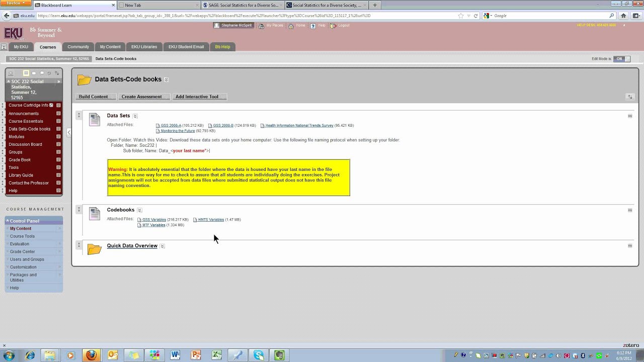Open the My Places icon
Screen dimensions: 644x362
261,26
